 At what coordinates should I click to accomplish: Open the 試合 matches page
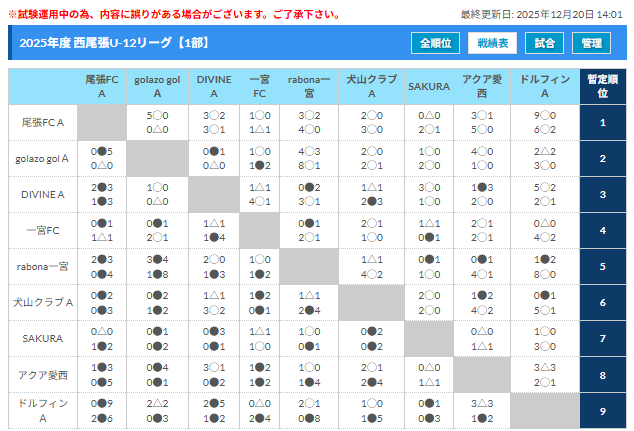pos(544,43)
